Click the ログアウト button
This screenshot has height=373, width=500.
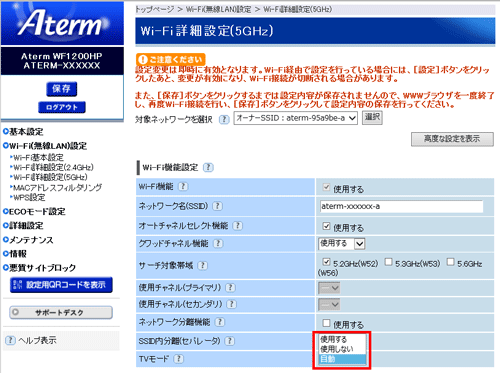(62, 107)
